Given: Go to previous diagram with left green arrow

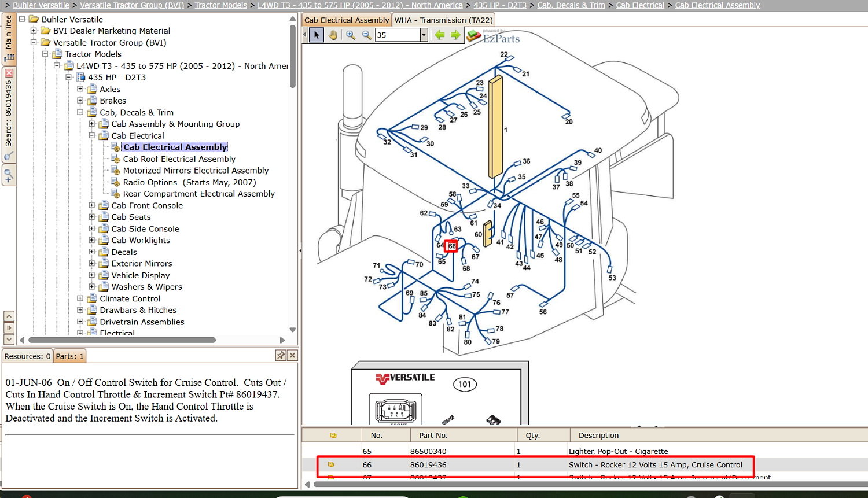Looking at the screenshot, I should [440, 35].
